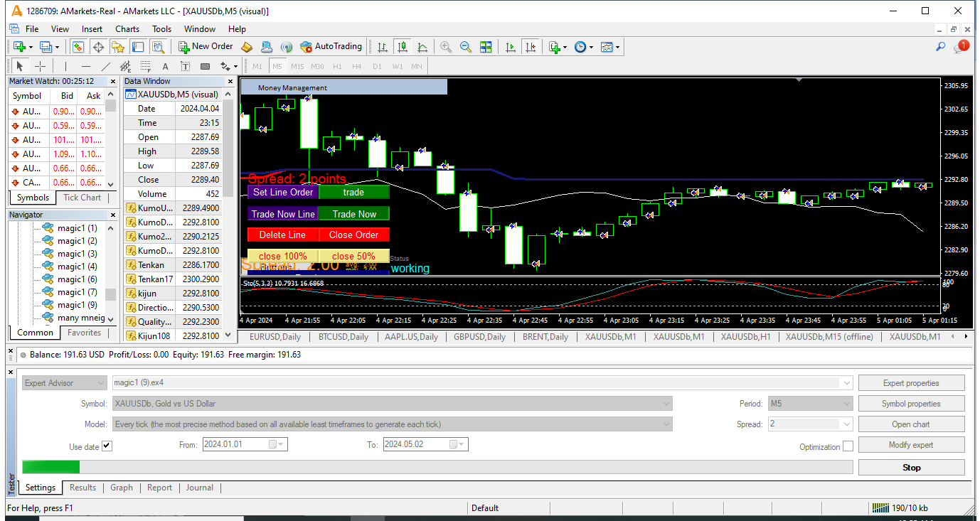The width and height of the screenshot is (980, 521).
Task: Toggle the Navigator star-folder icon
Action: (x=118, y=47)
